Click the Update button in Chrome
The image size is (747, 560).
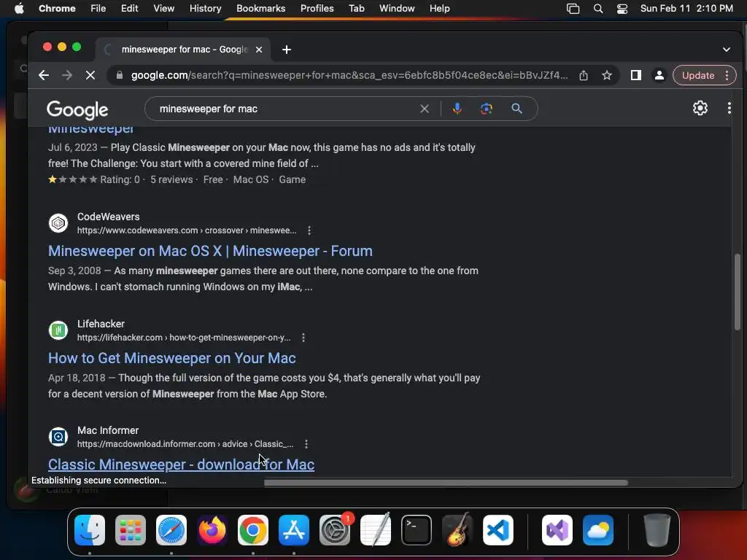(x=698, y=75)
